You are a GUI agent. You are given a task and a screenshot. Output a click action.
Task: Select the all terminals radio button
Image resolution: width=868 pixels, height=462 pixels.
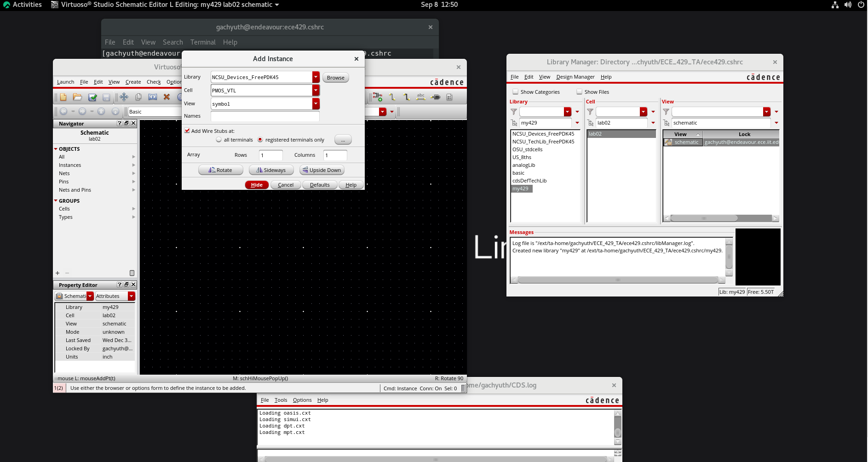coord(219,140)
